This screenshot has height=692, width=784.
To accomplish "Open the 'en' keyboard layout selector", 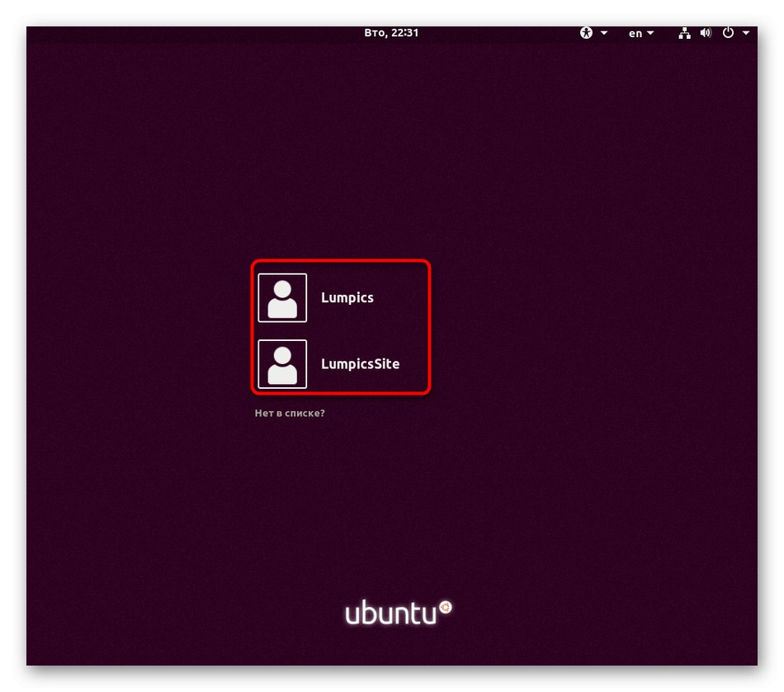I will (641, 34).
